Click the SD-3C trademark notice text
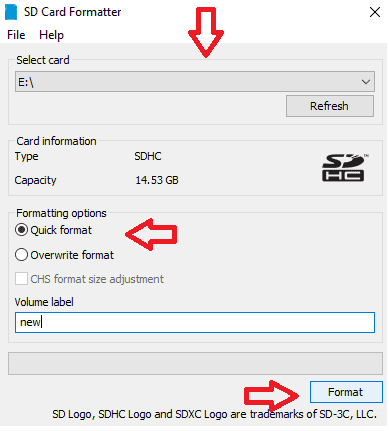The width and height of the screenshot is (389, 431). (x=214, y=414)
